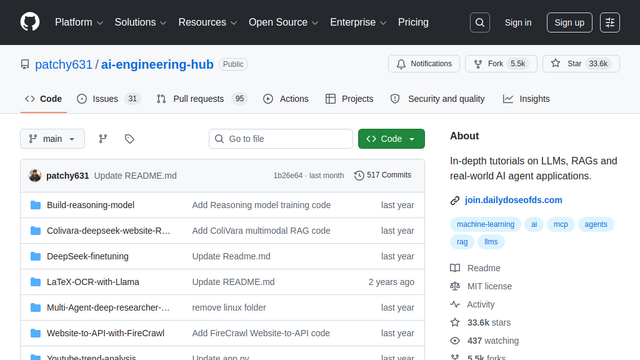Click the Build-reasoning-model folder icon

pyautogui.click(x=36, y=205)
